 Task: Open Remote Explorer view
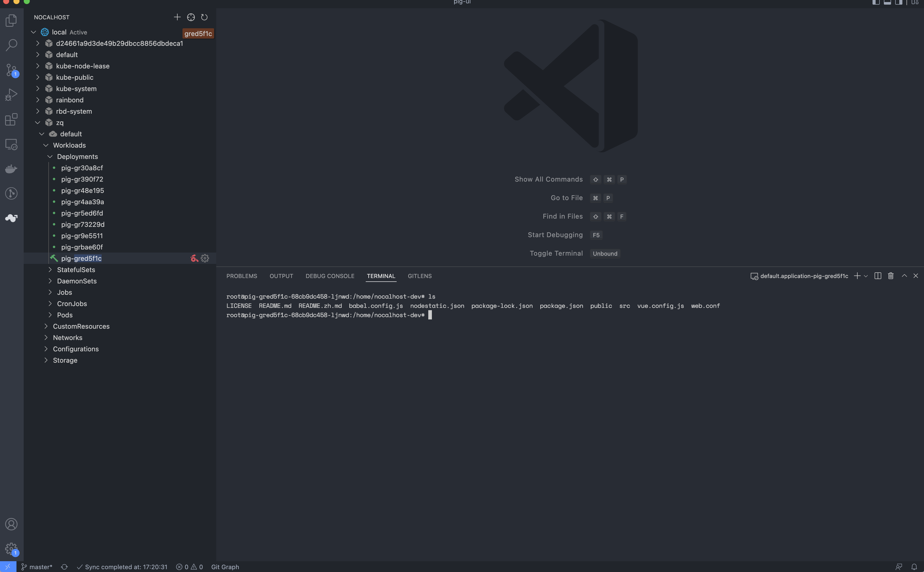[11, 144]
